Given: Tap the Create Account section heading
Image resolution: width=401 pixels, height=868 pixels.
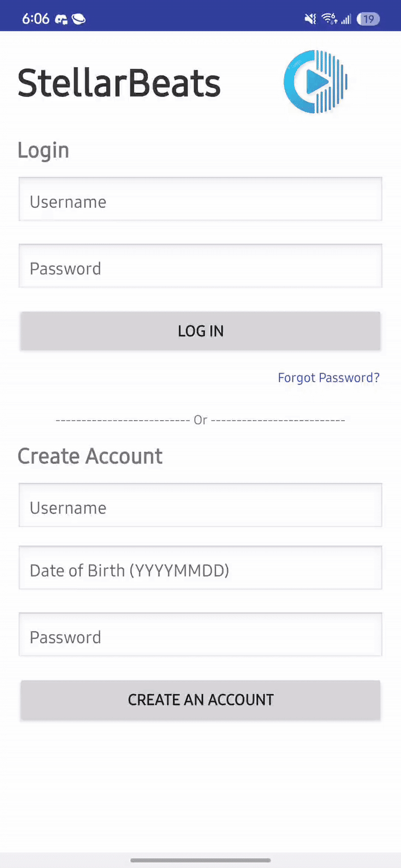Looking at the screenshot, I should point(90,456).
